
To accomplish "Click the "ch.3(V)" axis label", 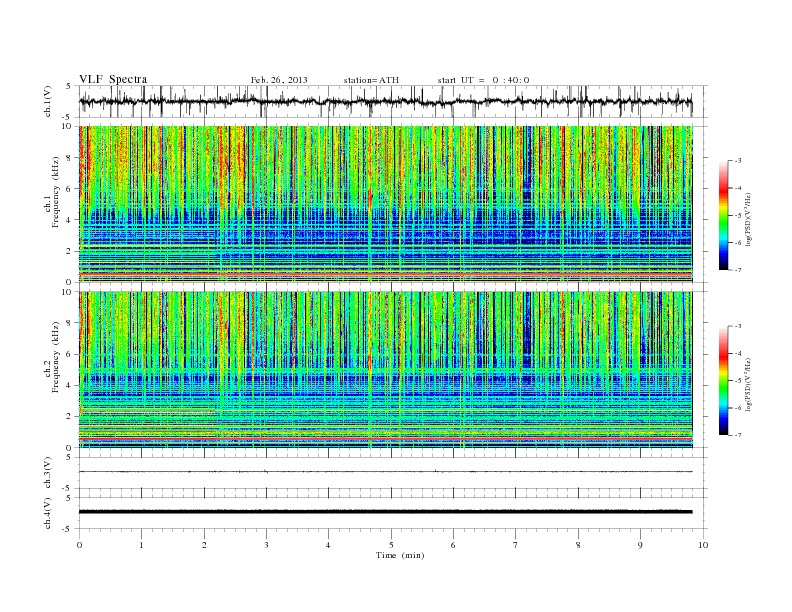I will [48, 473].
